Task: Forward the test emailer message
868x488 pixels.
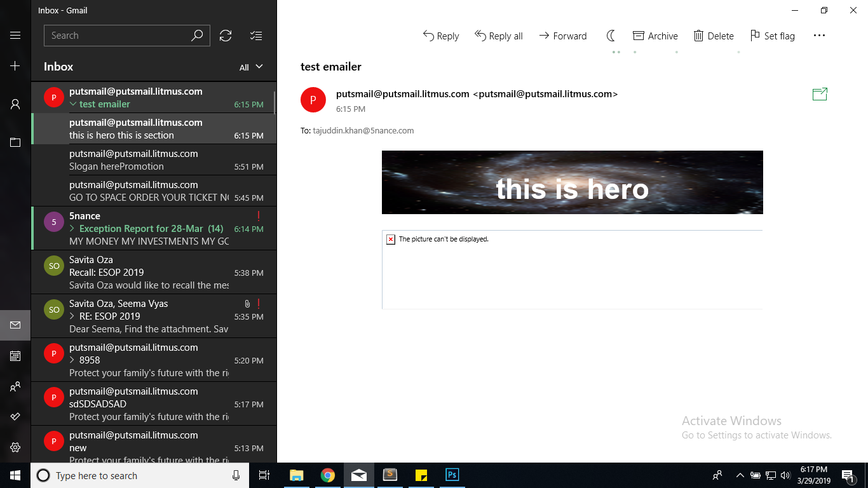Action: pos(563,36)
